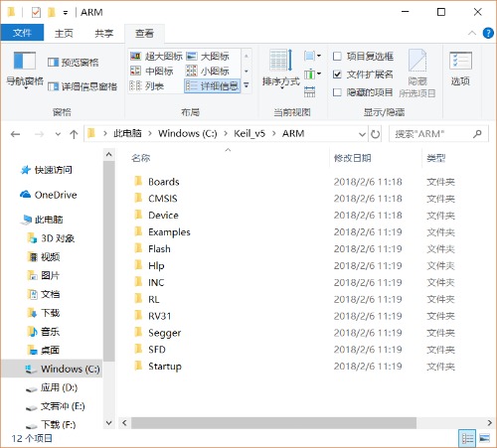Expand the layout gallery more arrow
This screenshot has width=497, height=448.
pos(247,85)
